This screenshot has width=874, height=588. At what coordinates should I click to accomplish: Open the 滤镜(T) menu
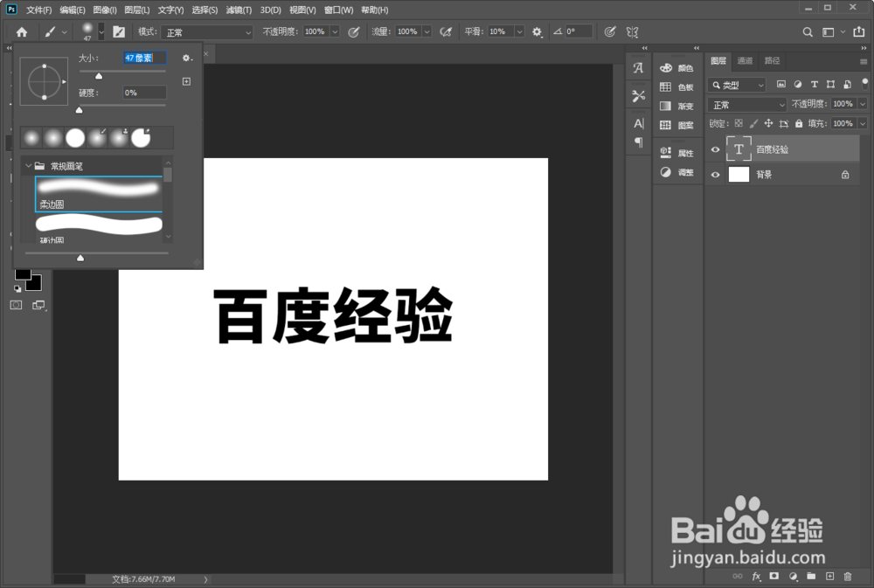click(239, 10)
